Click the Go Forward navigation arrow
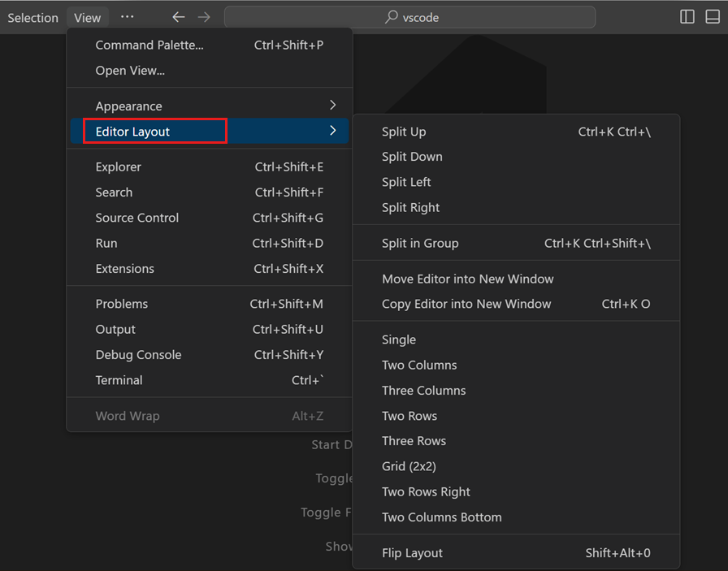This screenshot has height=571, width=728. [x=204, y=16]
